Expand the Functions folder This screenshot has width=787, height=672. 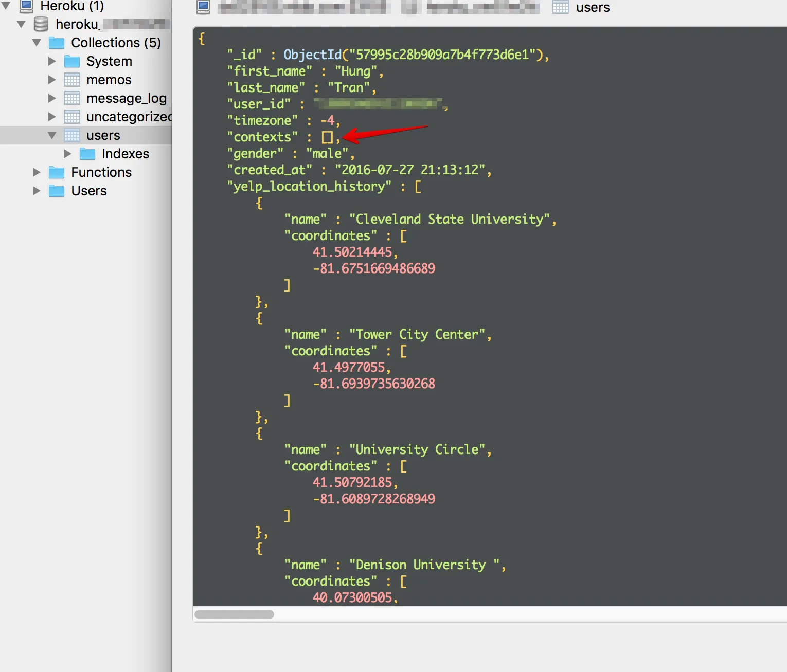(x=37, y=172)
